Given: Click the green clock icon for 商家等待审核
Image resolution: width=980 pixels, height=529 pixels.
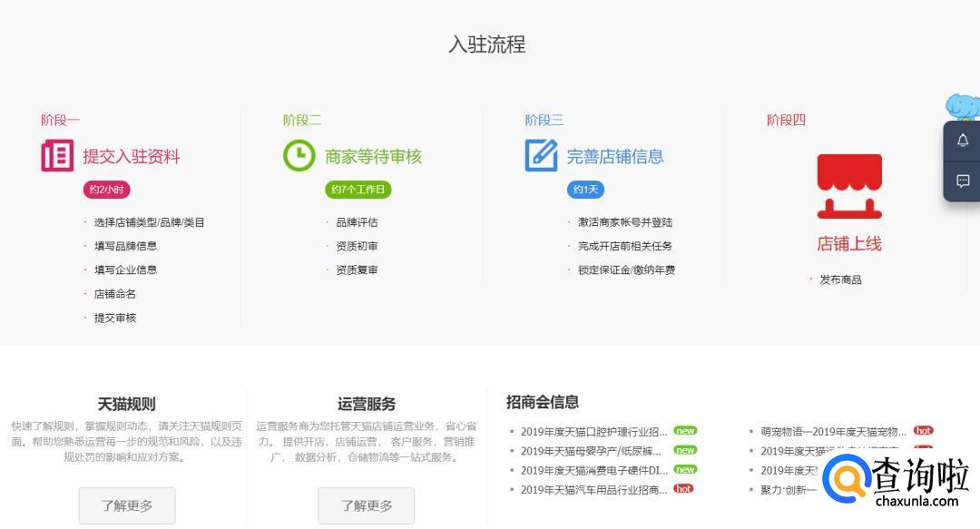Looking at the screenshot, I should click(299, 156).
